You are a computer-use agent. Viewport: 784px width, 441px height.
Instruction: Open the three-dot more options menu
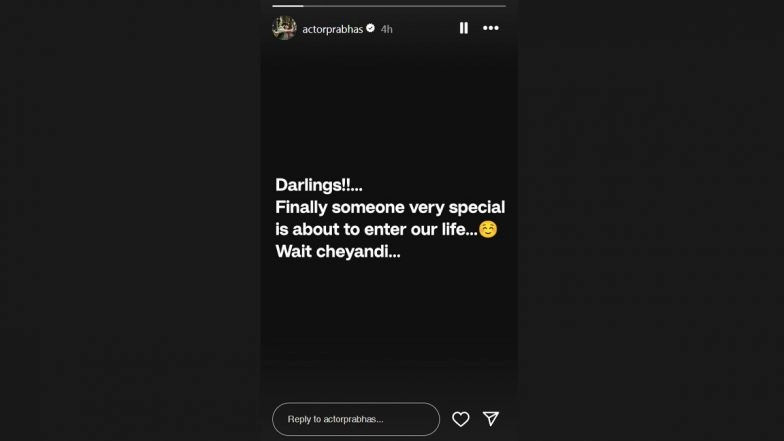click(x=490, y=28)
